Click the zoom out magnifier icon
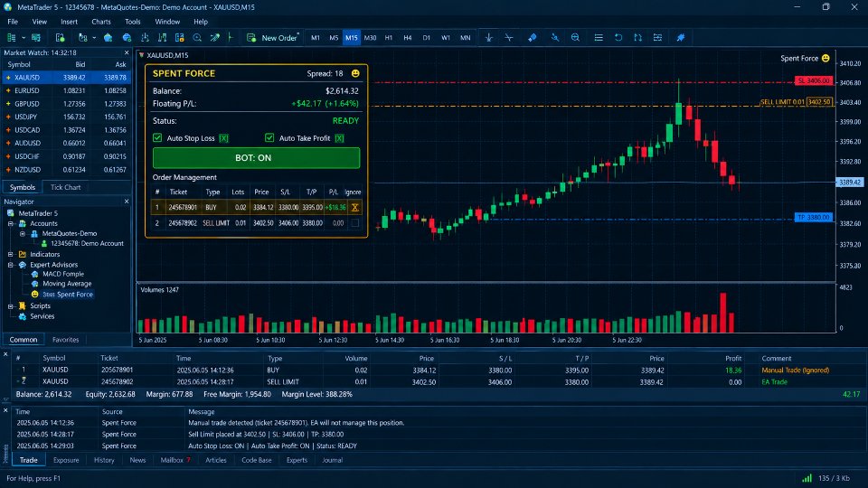 point(576,38)
